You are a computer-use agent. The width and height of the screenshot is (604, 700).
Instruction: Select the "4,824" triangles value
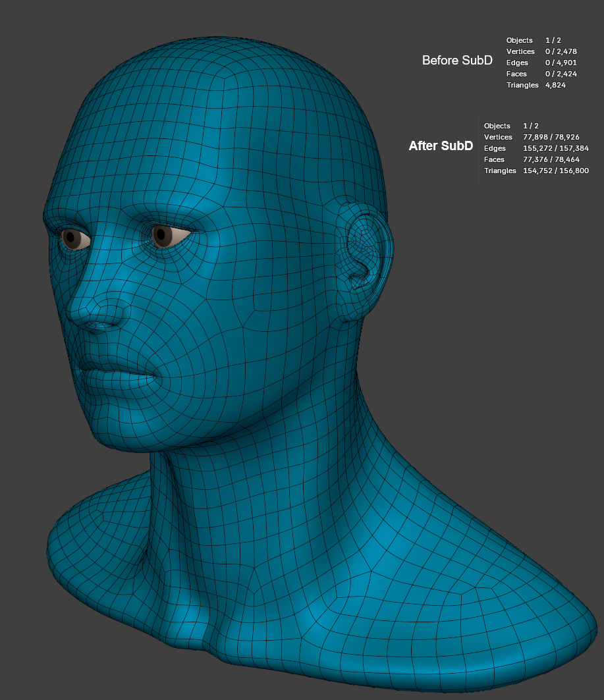point(555,85)
